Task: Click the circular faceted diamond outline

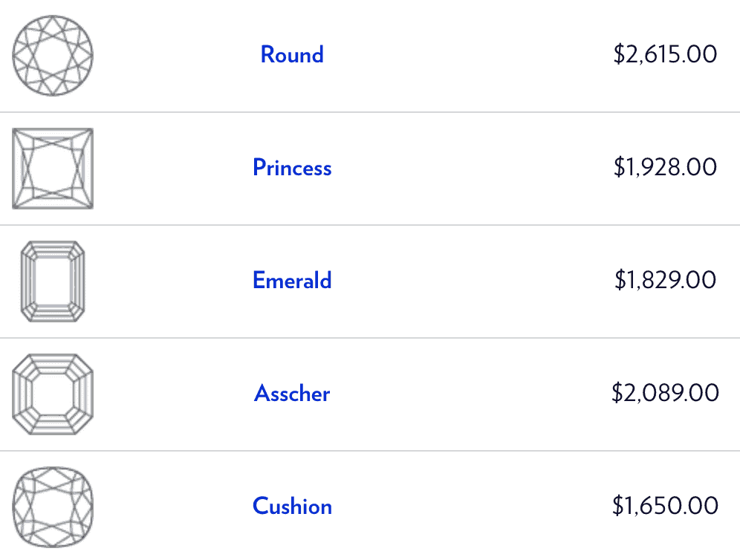Action: coord(53,54)
